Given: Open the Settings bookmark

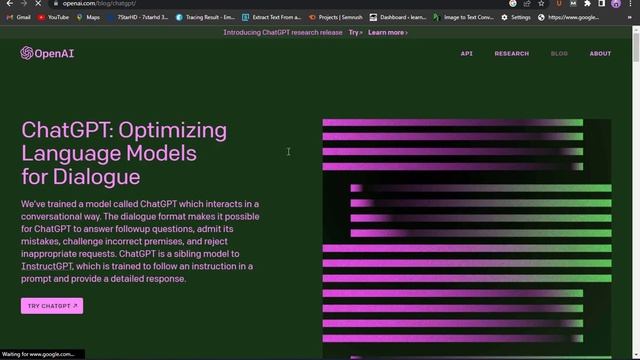Looking at the screenshot, I should pos(516,17).
